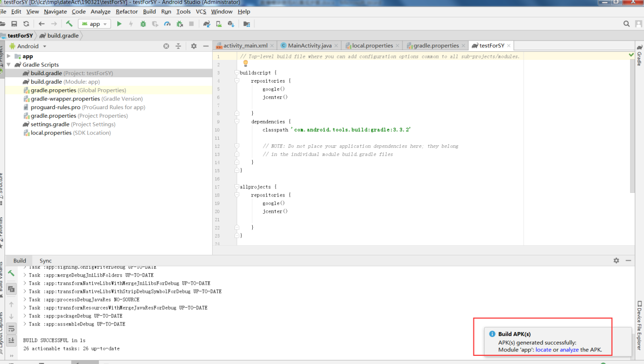Click Attach debugger to Android process icon
Screen dimensions: 644x364
click(180, 24)
